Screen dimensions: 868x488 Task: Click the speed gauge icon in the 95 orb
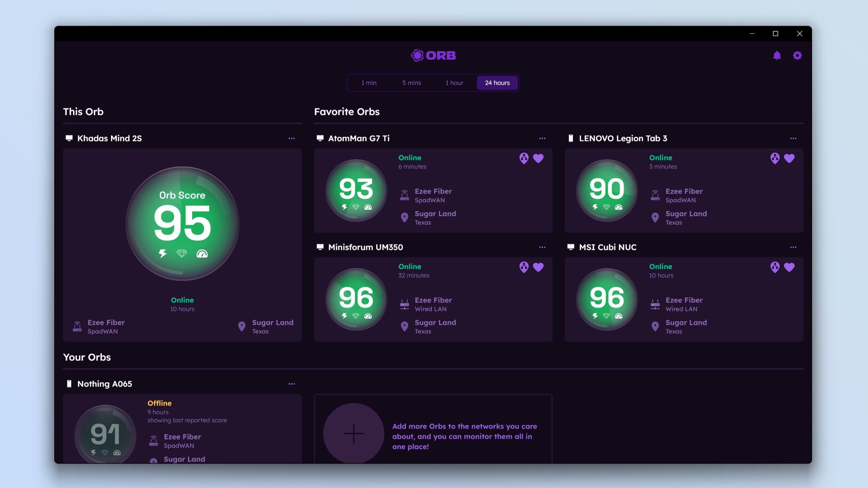tap(202, 254)
